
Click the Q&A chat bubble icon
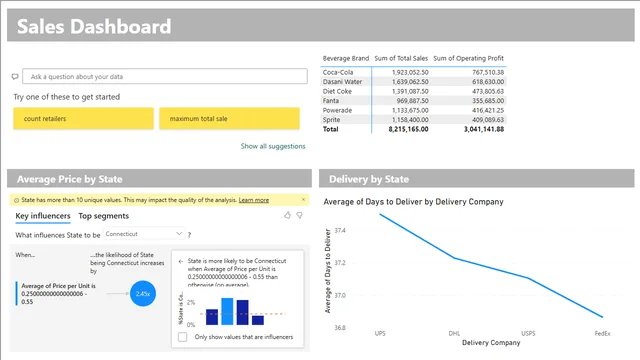[x=15, y=76]
